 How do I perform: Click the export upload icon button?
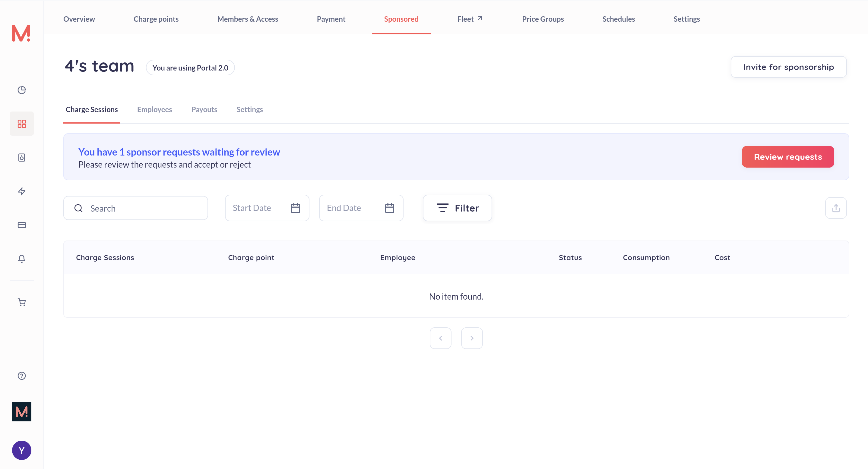(836, 208)
